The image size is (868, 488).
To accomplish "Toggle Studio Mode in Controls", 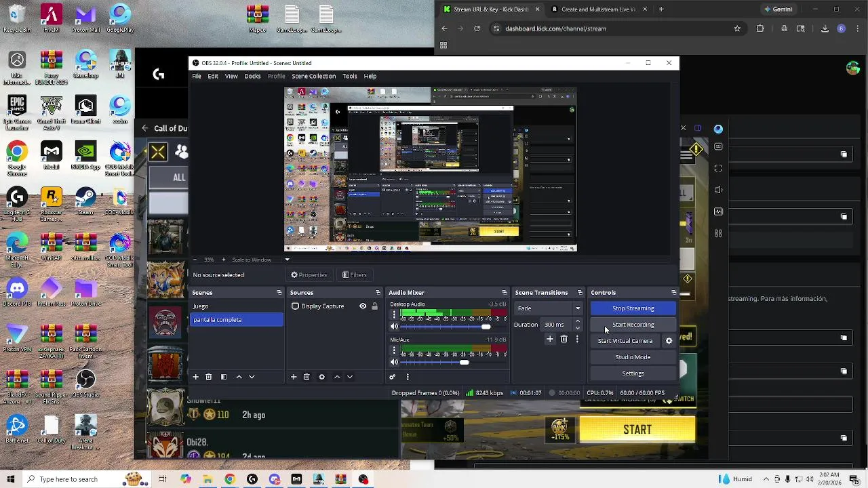I will click(633, 357).
